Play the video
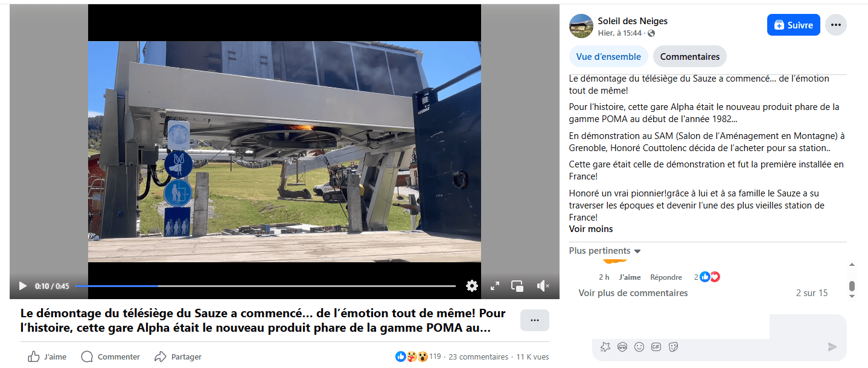 (x=23, y=286)
